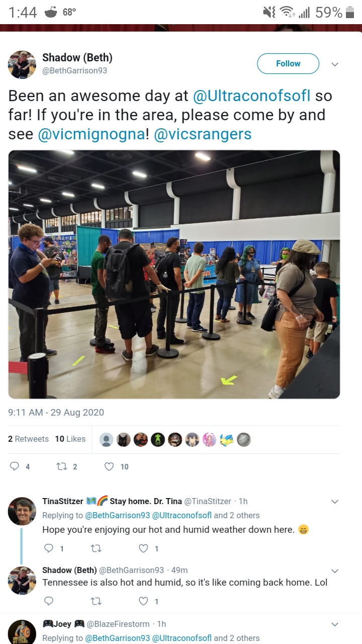Like TinaStitzer's reply with the heart
The image size is (362, 644).
(x=143, y=548)
